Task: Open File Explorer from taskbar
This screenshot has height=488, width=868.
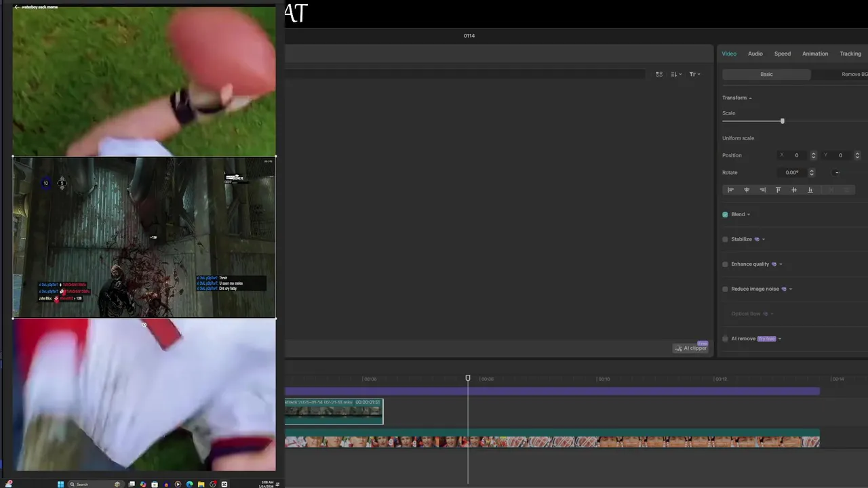Action: pyautogui.click(x=201, y=484)
